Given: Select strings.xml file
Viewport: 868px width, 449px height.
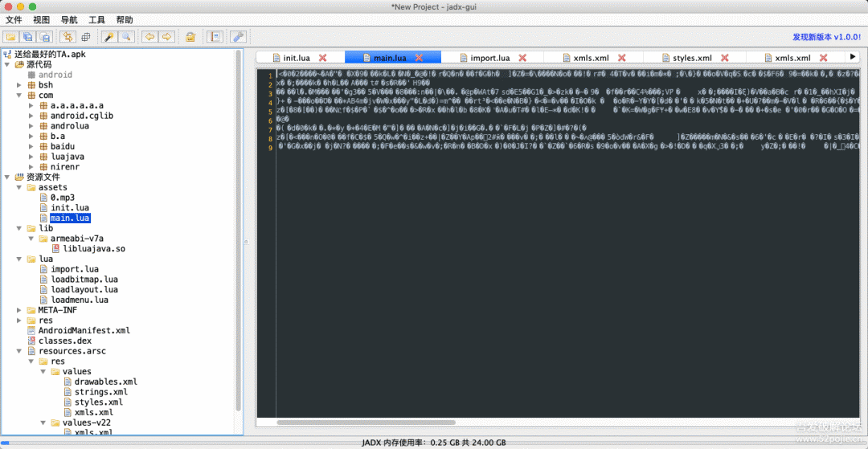Looking at the screenshot, I should pos(101,392).
